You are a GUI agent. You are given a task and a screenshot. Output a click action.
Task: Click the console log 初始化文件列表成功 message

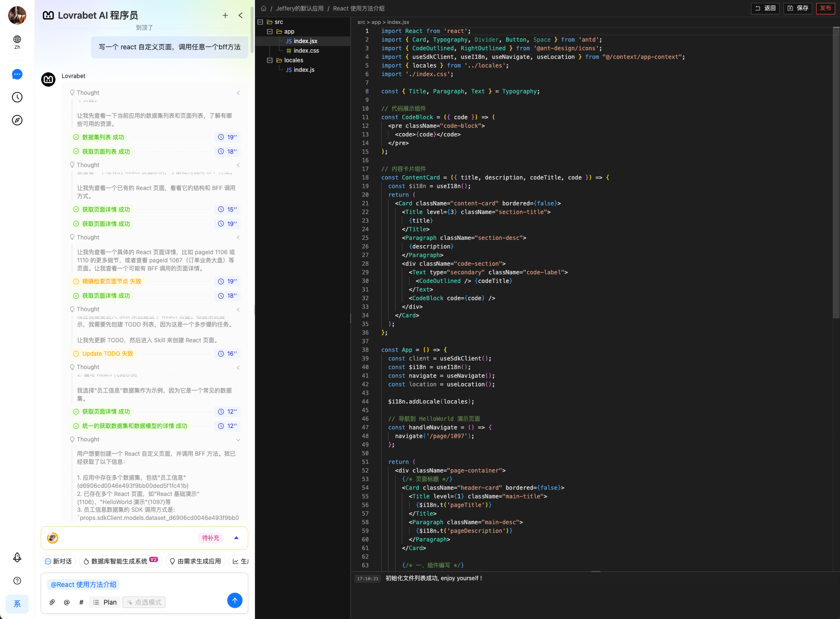[434, 578]
